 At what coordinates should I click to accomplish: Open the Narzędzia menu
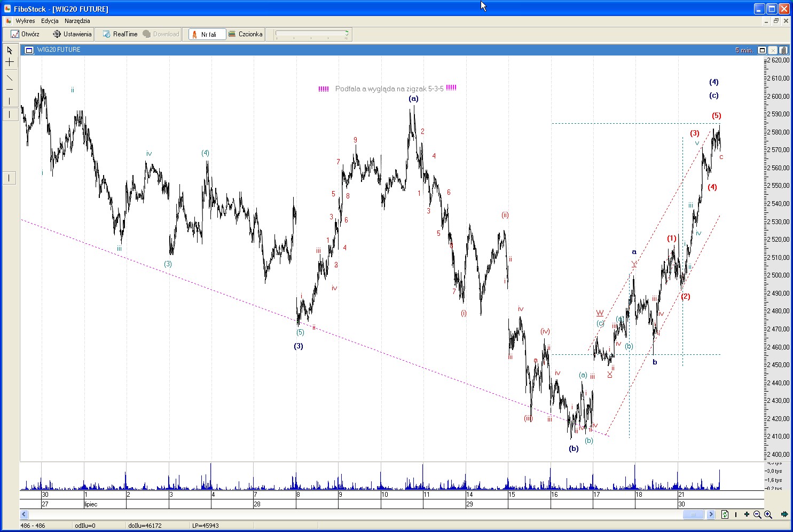tap(77, 21)
